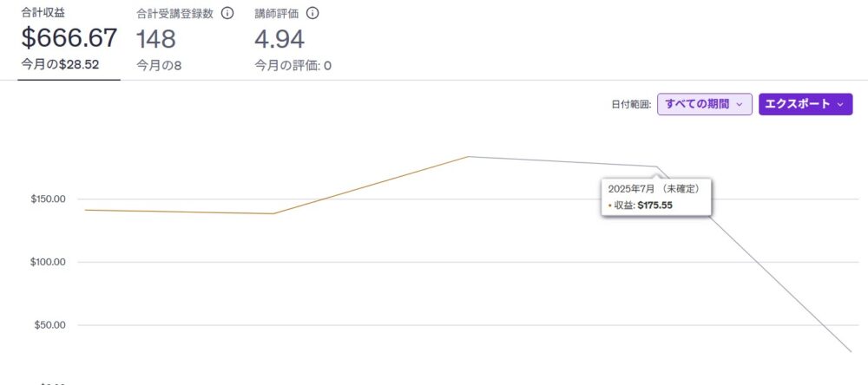Click the 148 enrollment count number

tap(156, 39)
